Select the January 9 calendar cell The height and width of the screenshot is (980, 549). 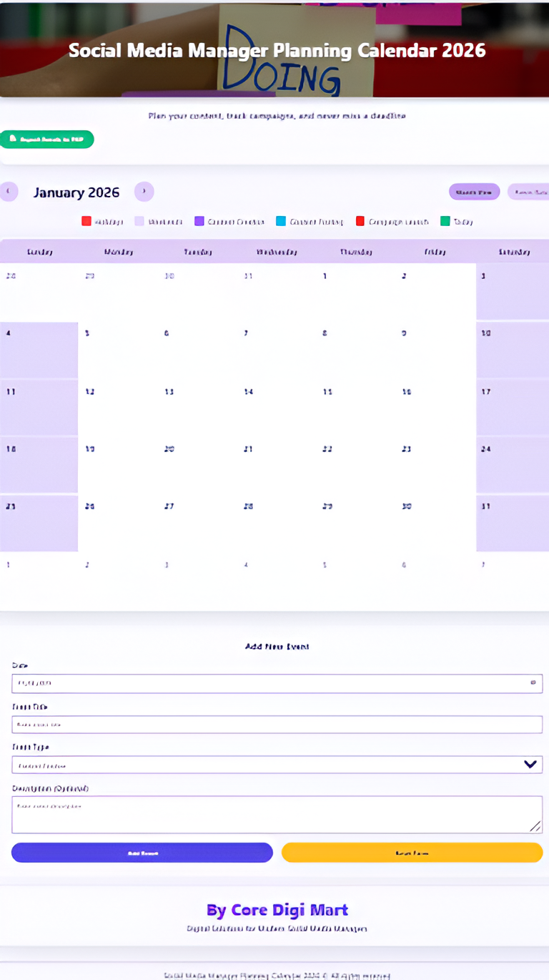click(436, 351)
